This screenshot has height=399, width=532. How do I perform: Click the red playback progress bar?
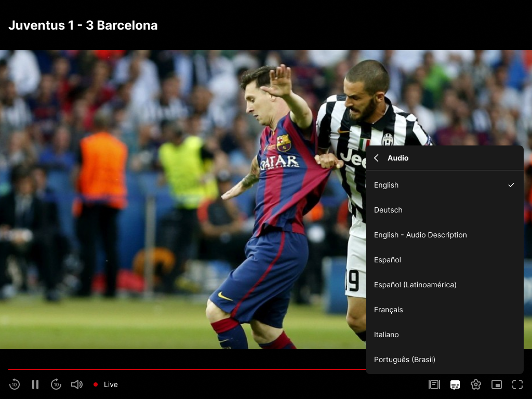[187, 369]
